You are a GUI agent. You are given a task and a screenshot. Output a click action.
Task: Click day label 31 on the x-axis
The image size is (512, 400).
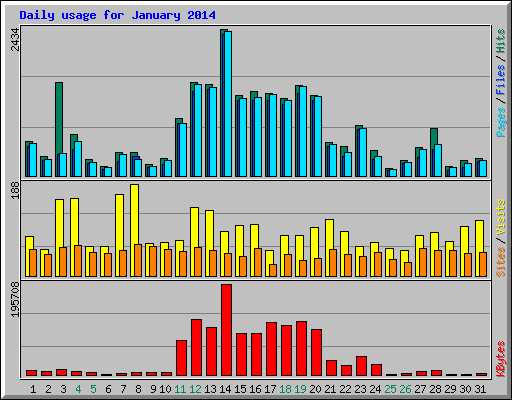[x=480, y=389]
